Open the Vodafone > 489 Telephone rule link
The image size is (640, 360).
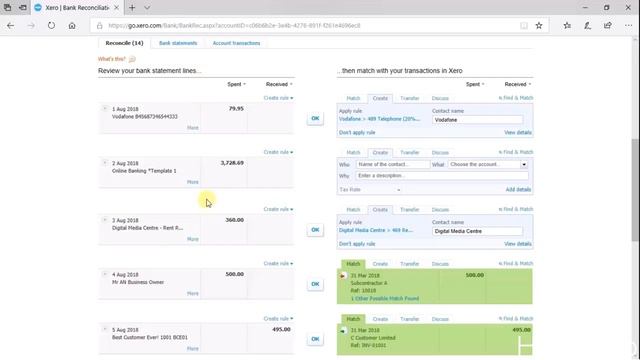click(x=379, y=119)
